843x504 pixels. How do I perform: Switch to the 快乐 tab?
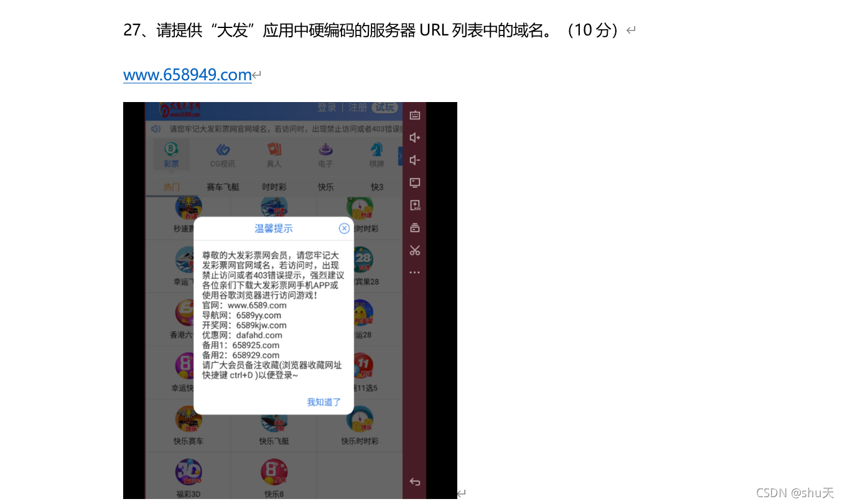[x=325, y=187]
